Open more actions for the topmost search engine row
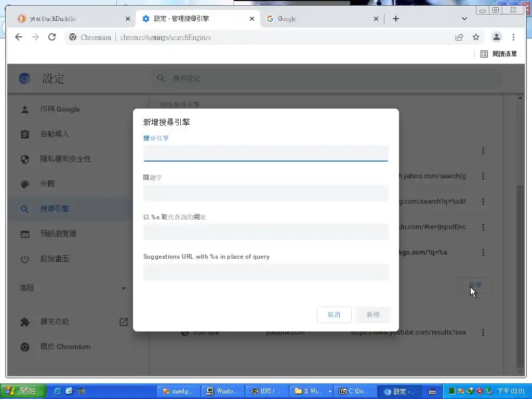 [483, 151]
